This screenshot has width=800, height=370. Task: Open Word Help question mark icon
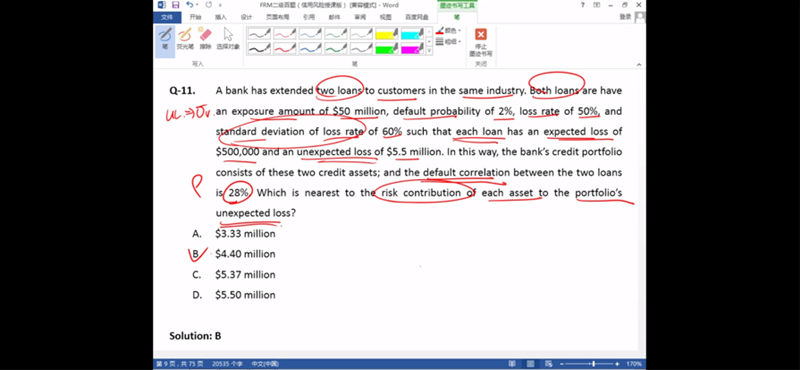tap(582, 5)
